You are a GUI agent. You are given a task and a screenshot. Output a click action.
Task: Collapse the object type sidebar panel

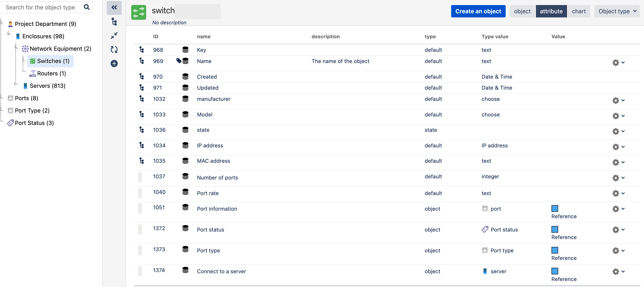(114, 8)
